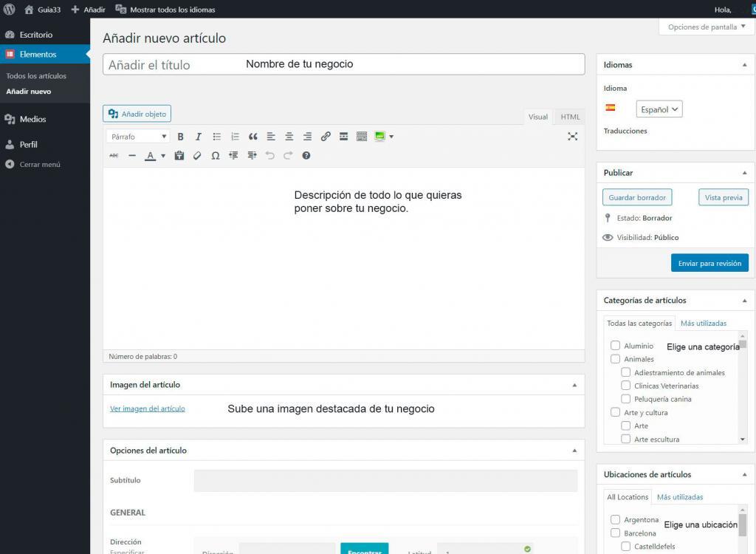Insert a special character (Omega icon)
756x554 pixels.
(216, 156)
